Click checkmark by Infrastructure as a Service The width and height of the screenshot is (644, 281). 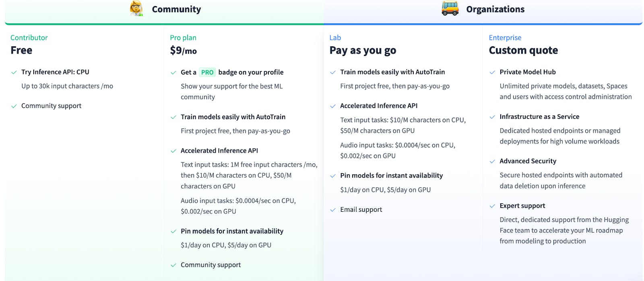(492, 117)
